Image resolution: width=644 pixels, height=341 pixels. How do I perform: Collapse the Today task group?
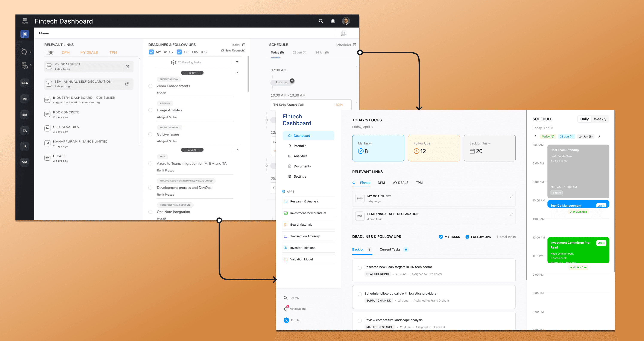point(237,73)
